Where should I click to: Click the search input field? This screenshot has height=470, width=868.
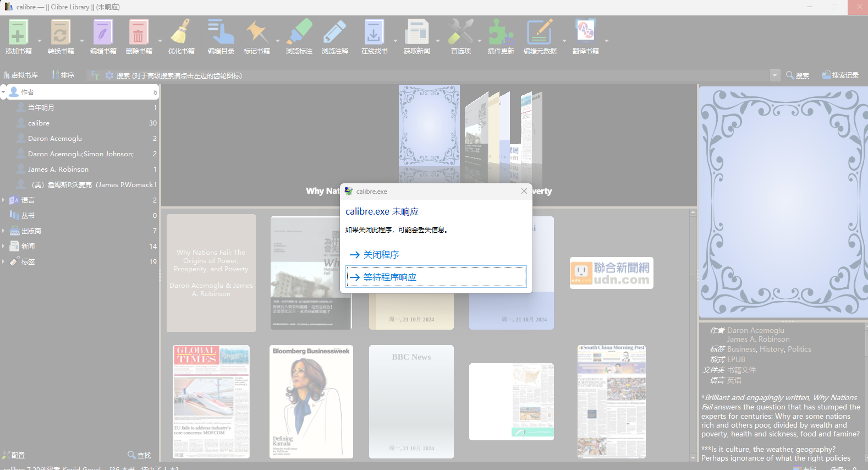tap(442, 75)
